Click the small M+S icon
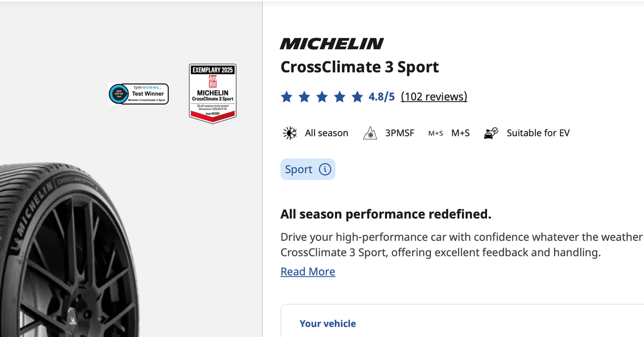644x337 pixels. [x=435, y=133]
